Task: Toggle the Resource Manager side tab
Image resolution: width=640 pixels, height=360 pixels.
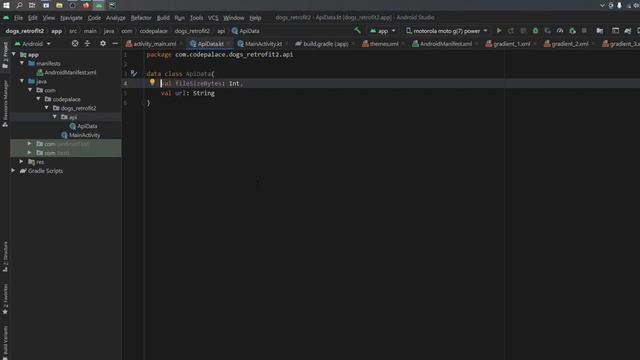Action: click(x=5, y=103)
